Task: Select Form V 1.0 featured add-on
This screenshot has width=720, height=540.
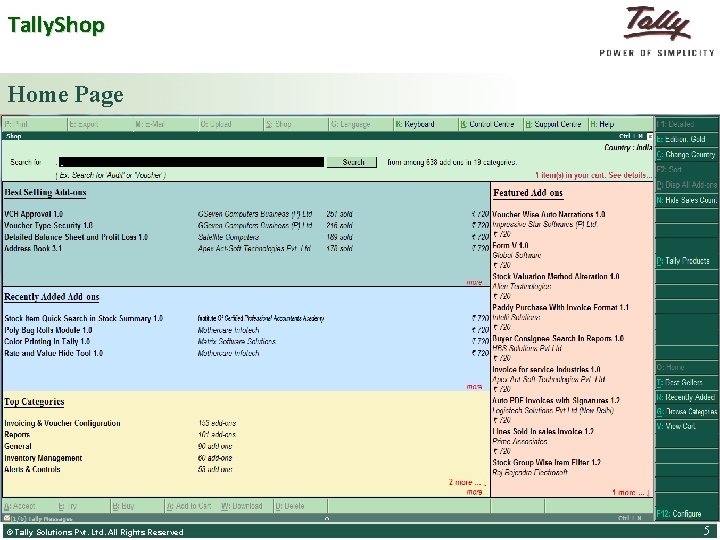Action: [x=510, y=245]
